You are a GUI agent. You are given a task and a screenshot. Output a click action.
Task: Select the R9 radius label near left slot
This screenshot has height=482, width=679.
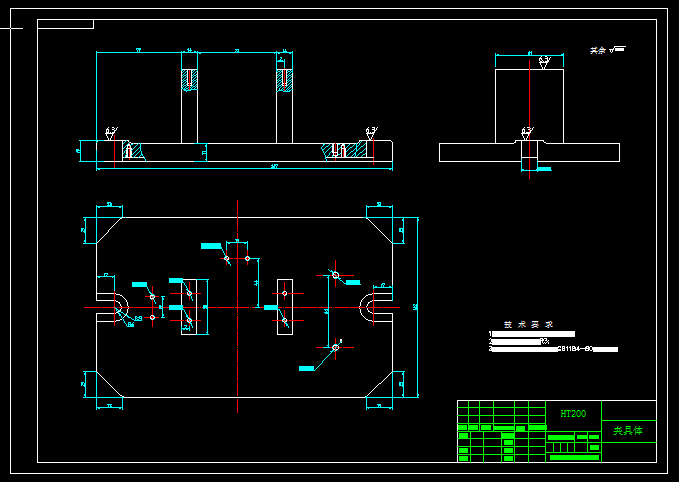[138, 318]
